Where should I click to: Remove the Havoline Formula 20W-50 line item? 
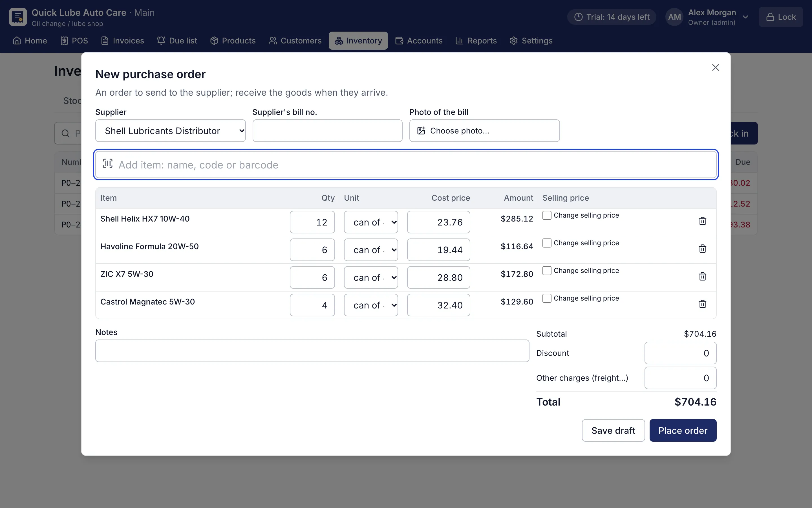(702, 249)
